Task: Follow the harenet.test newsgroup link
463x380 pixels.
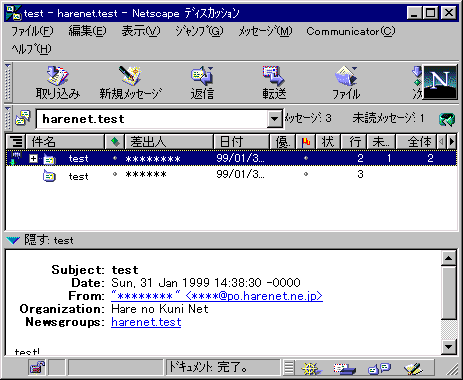Action: (146, 322)
